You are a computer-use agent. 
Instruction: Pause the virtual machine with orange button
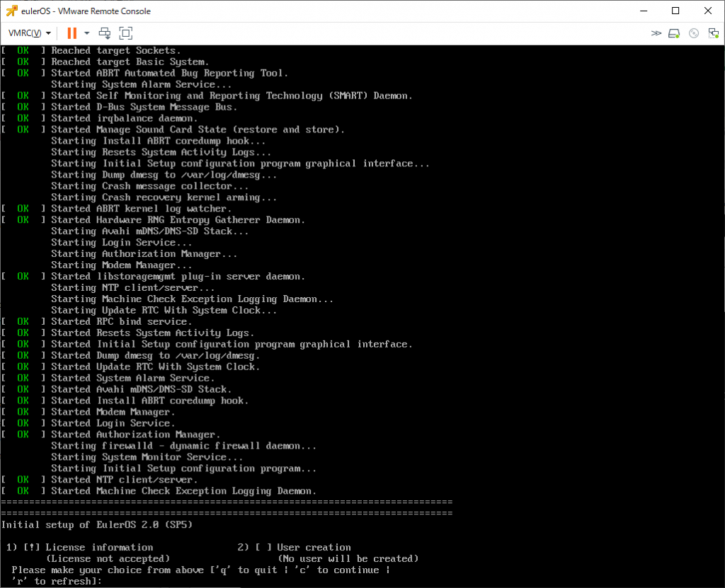(72, 33)
